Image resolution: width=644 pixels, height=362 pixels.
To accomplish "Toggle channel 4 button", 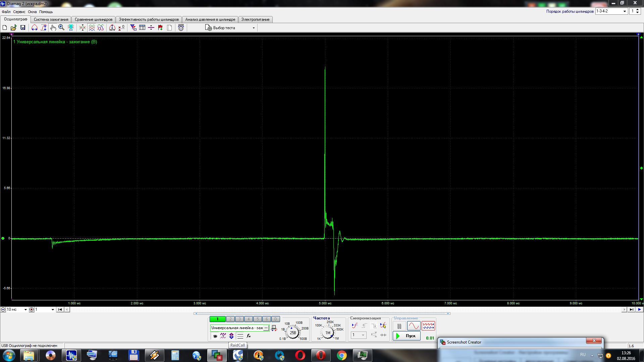I will pos(249,319).
